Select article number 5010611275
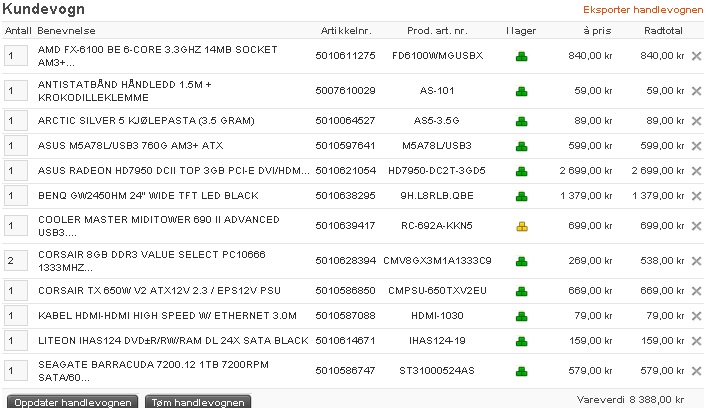This screenshot has height=408, width=711. (346, 55)
